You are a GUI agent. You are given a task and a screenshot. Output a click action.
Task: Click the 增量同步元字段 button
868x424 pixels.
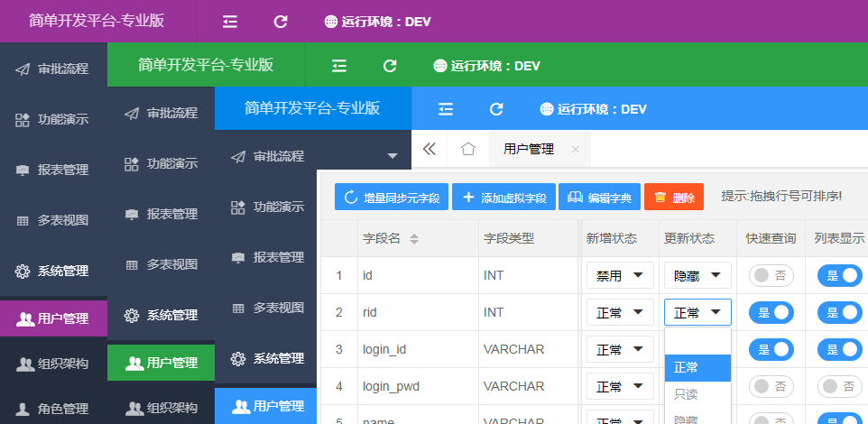[x=392, y=198]
